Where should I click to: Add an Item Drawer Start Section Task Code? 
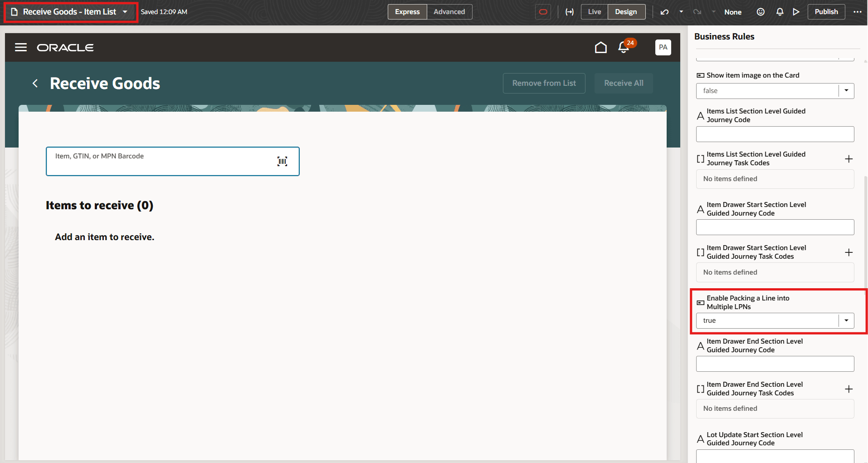tap(849, 252)
